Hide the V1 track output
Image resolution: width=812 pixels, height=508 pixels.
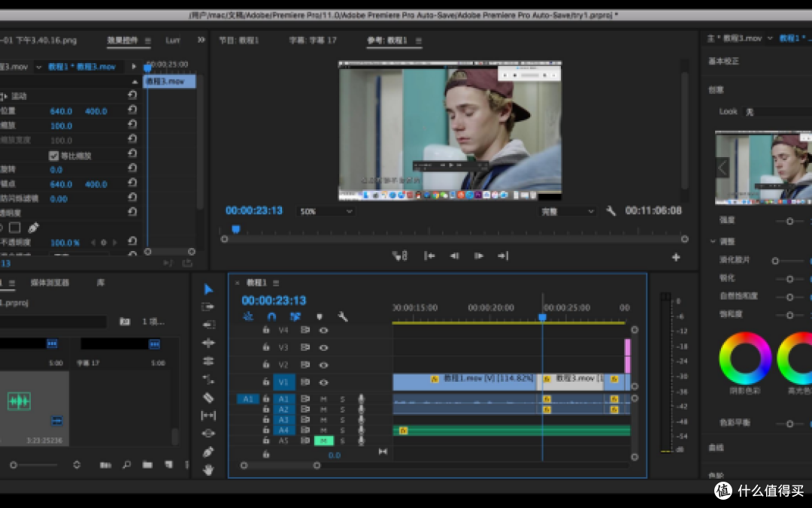coord(323,383)
